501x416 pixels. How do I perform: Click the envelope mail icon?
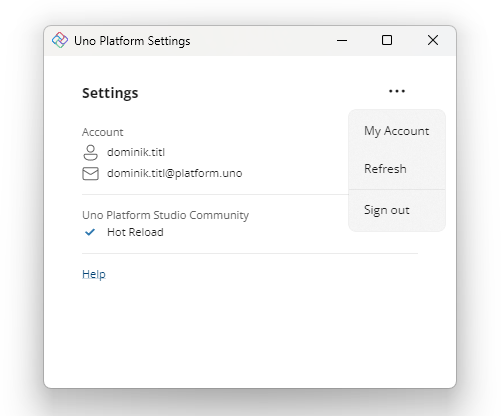[90, 174]
